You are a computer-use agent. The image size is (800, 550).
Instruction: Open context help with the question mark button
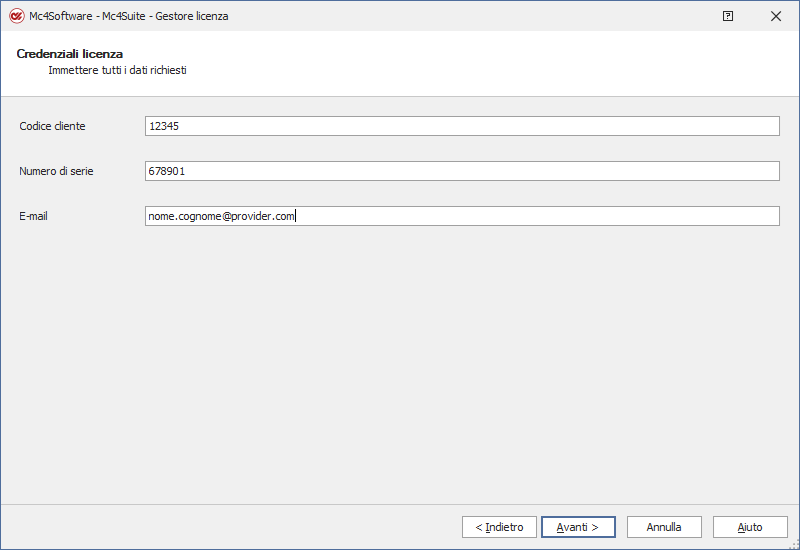tap(728, 16)
